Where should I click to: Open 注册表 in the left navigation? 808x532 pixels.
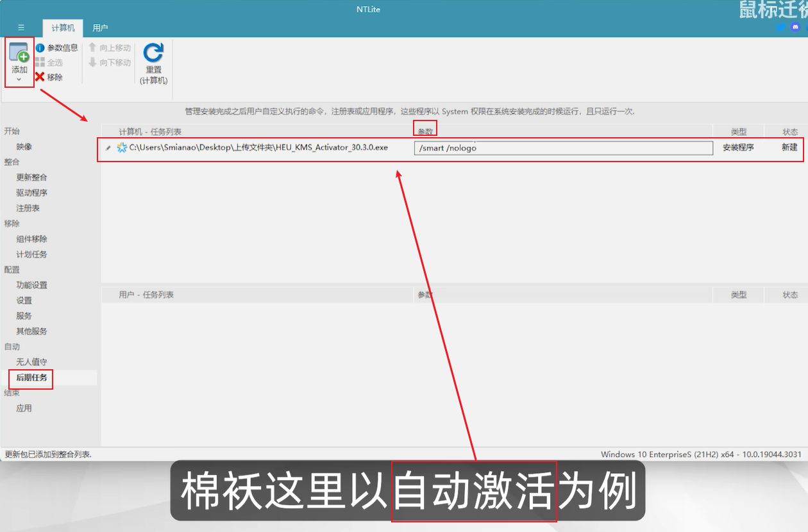click(28, 208)
